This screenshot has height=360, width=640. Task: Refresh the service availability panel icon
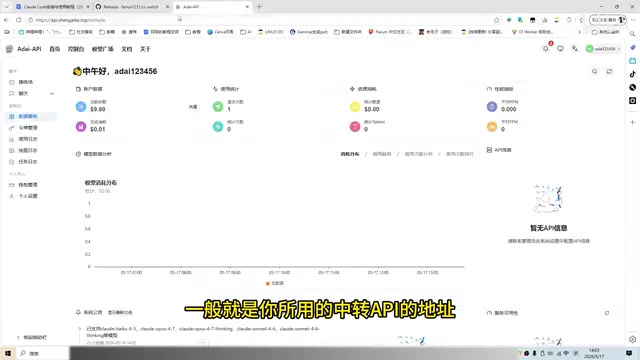(x=607, y=313)
